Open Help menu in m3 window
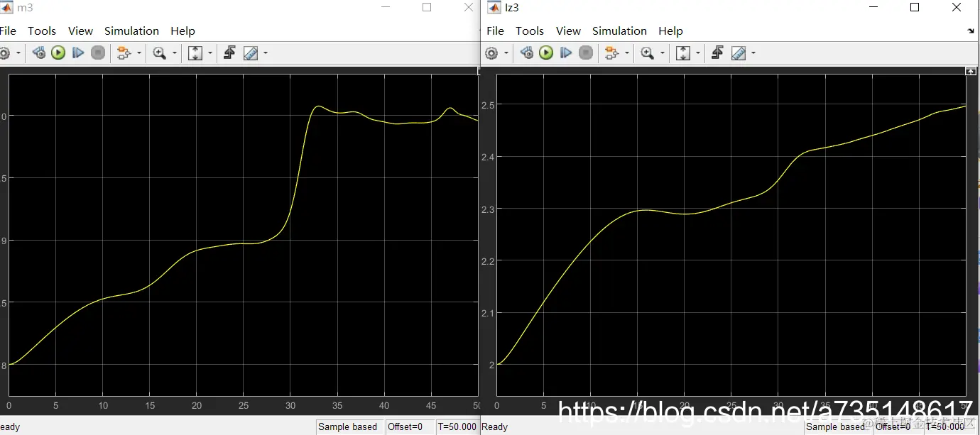The height and width of the screenshot is (435, 980). pyautogui.click(x=183, y=31)
